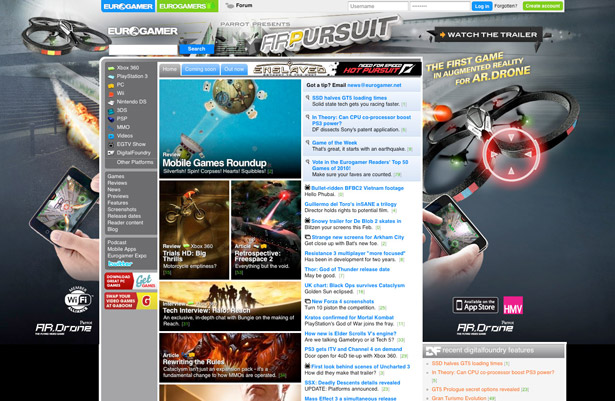Click the Wi-Fi Alliance member badge
This screenshot has height=401, width=615.
[x=78, y=300]
